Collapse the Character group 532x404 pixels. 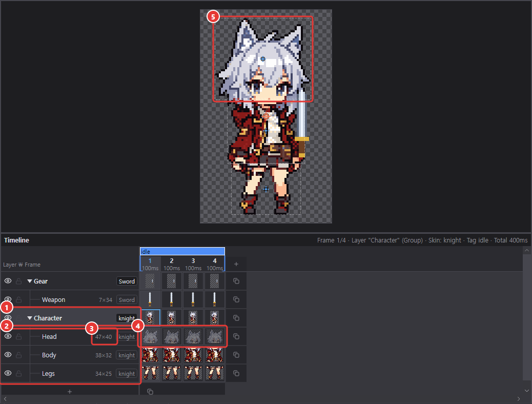click(30, 318)
